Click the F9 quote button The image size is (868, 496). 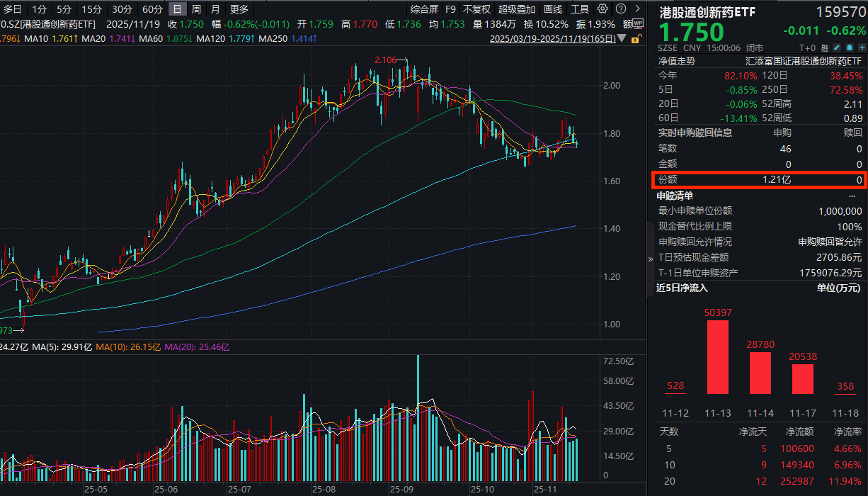coord(450,9)
